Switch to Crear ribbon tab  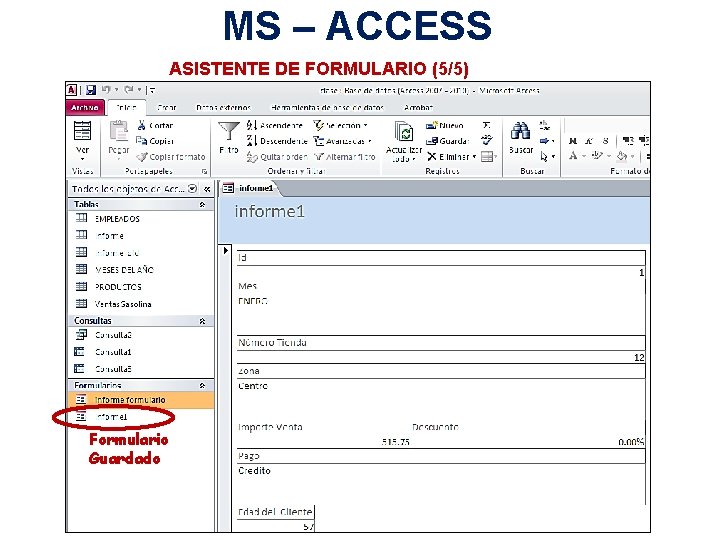point(166,107)
